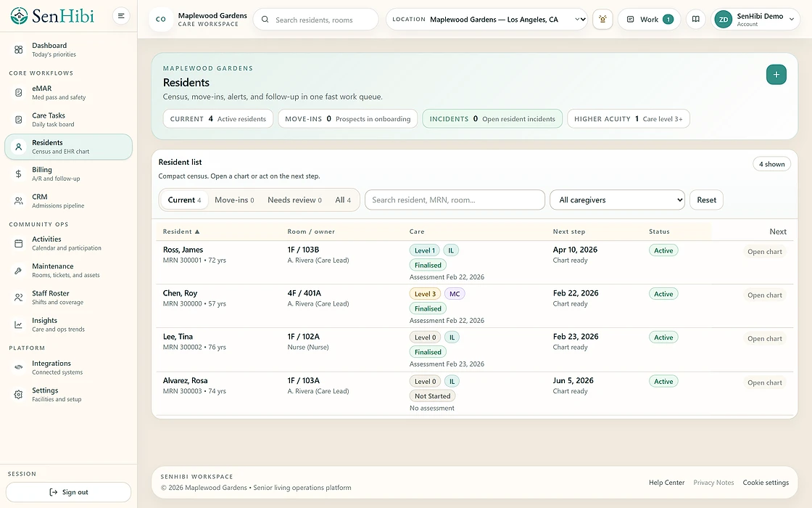Select the Residents person icon
812x508 pixels.
19,147
